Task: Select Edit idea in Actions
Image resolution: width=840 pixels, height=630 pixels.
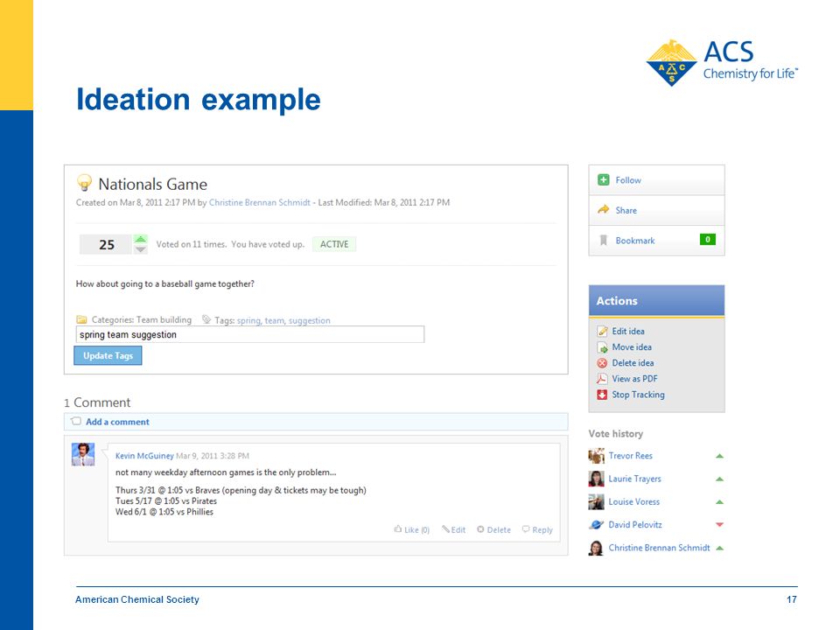Action: pyautogui.click(x=628, y=331)
